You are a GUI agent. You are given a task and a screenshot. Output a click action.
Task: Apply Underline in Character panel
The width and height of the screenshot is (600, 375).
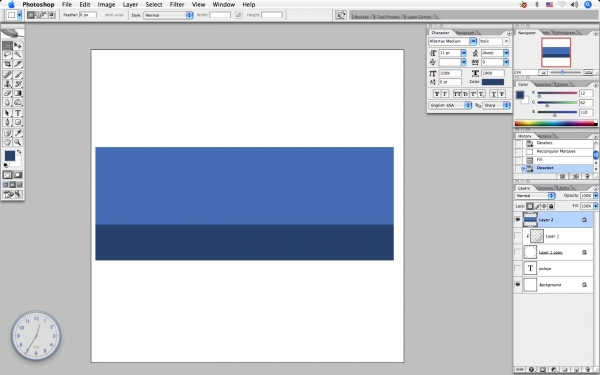pos(494,94)
